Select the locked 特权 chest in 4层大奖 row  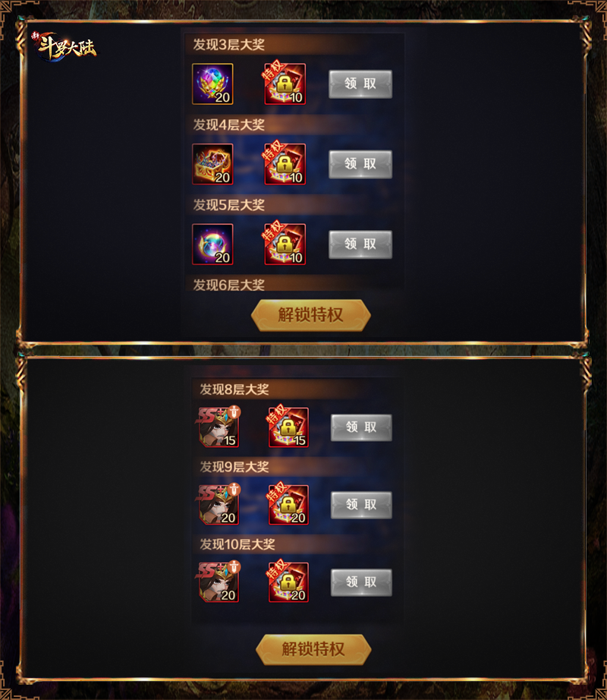(x=285, y=164)
